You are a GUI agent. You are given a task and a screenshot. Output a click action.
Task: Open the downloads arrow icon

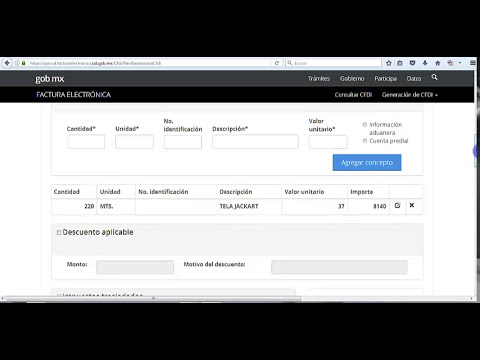[425, 63]
